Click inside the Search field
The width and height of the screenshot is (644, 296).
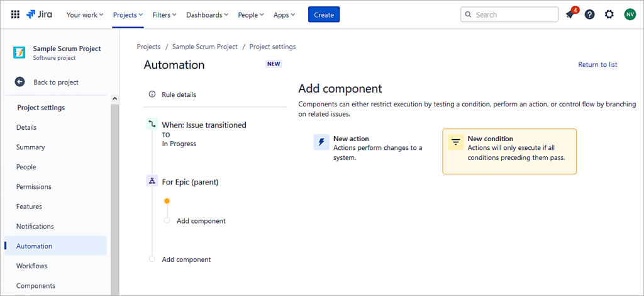(x=513, y=14)
